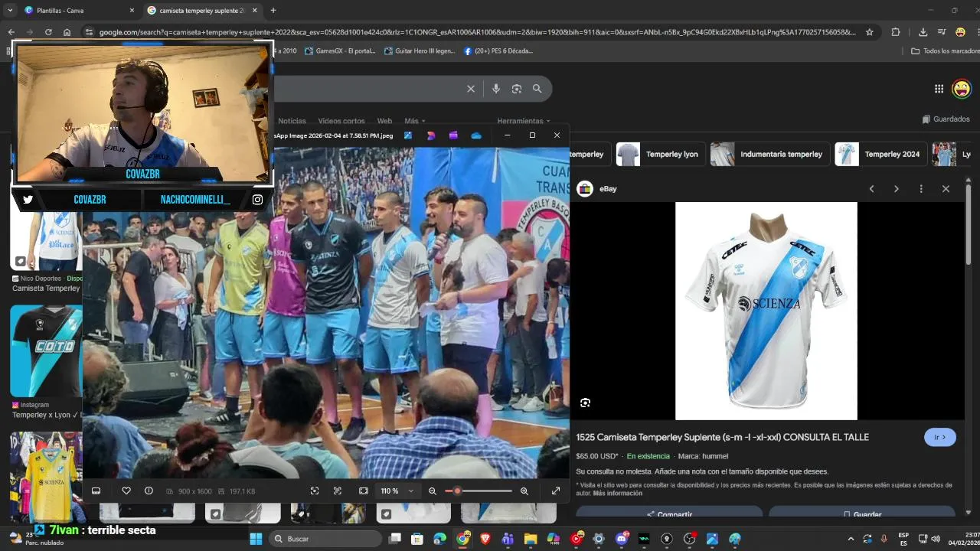Open Chrome downloads
This screenshot has height=551, width=980.
pos(923,32)
